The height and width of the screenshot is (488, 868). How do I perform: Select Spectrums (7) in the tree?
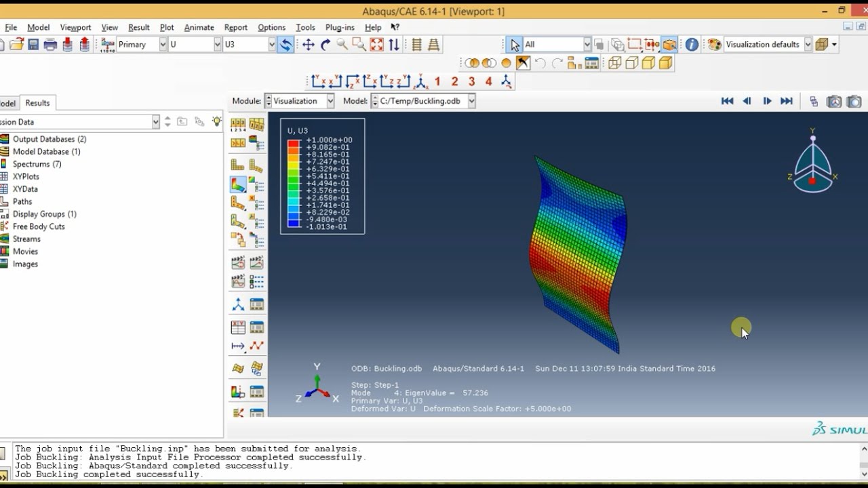(x=37, y=164)
